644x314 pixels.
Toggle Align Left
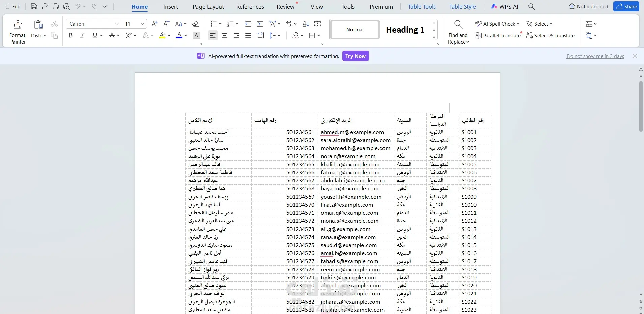point(213,35)
